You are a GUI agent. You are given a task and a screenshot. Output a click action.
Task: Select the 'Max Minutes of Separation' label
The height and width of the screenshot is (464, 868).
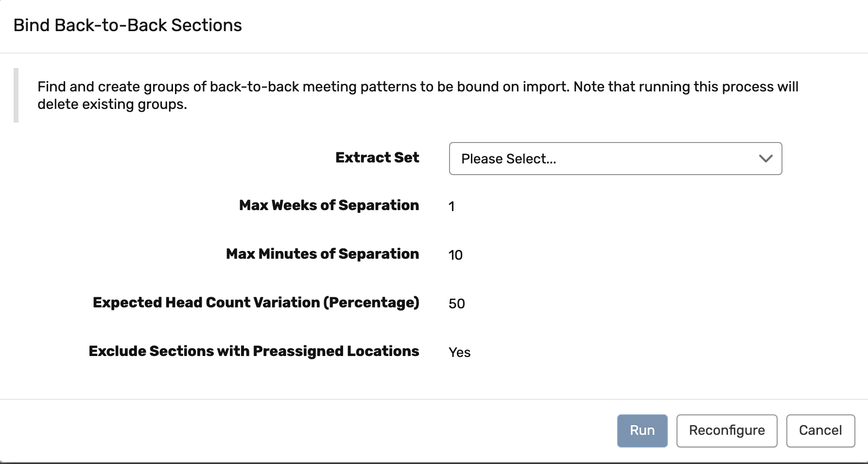click(322, 254)
